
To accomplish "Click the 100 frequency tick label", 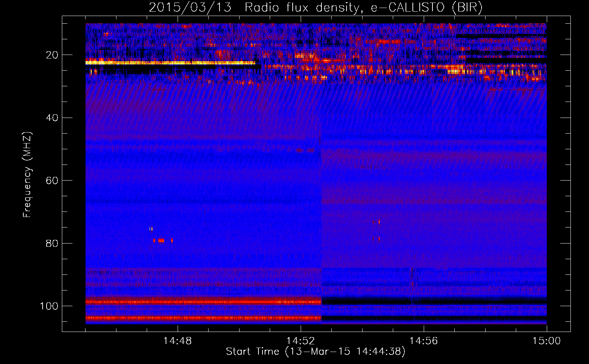I will click(49, 306).
